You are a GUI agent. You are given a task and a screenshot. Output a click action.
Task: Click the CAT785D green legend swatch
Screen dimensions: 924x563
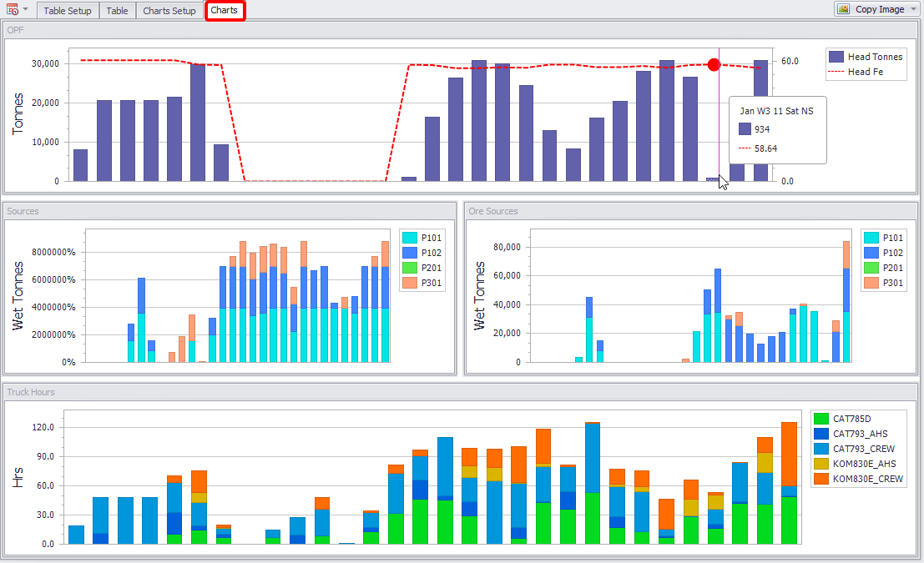point(820,419)
